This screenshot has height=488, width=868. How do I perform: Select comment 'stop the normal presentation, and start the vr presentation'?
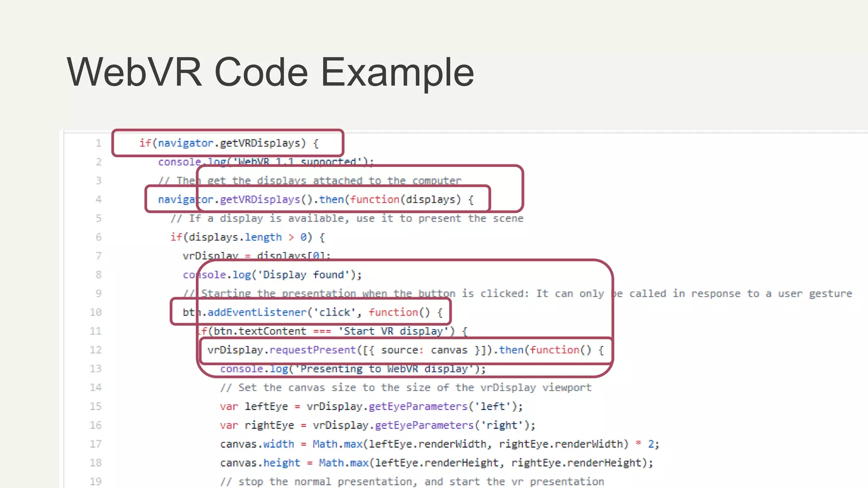pos(412,482)
